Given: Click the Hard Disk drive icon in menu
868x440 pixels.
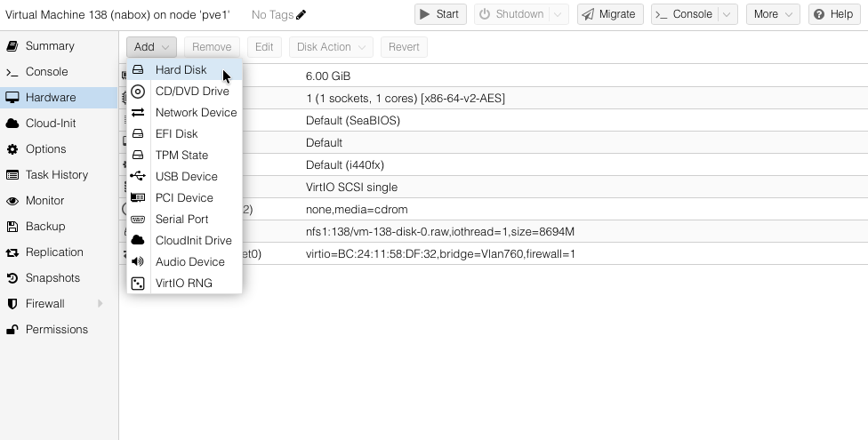Looking at the screenshot, I should pos(138,69).
